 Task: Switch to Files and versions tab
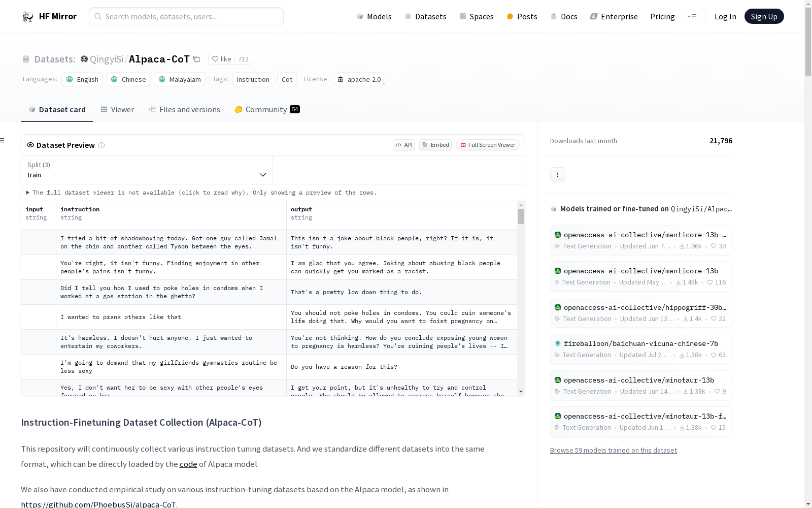click(184, 110)
